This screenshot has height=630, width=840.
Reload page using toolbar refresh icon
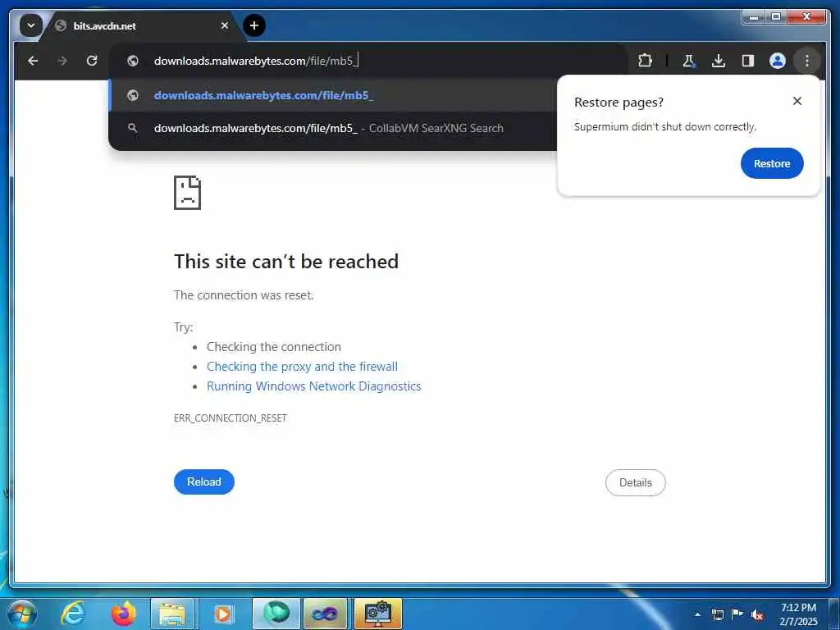(x=92, y=61)
